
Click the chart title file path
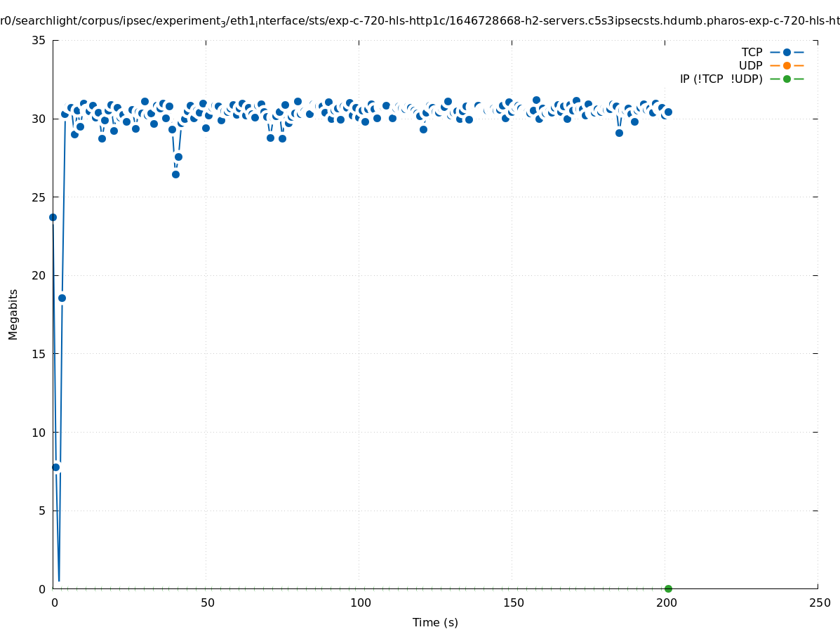pos(420,22)
